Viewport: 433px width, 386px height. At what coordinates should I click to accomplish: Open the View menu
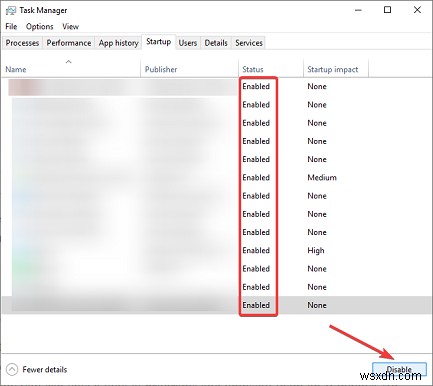tap(70, 27)
